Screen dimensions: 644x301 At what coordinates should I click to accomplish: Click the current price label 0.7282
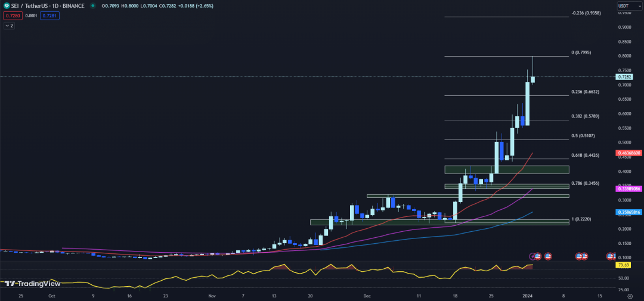point(625,77)
